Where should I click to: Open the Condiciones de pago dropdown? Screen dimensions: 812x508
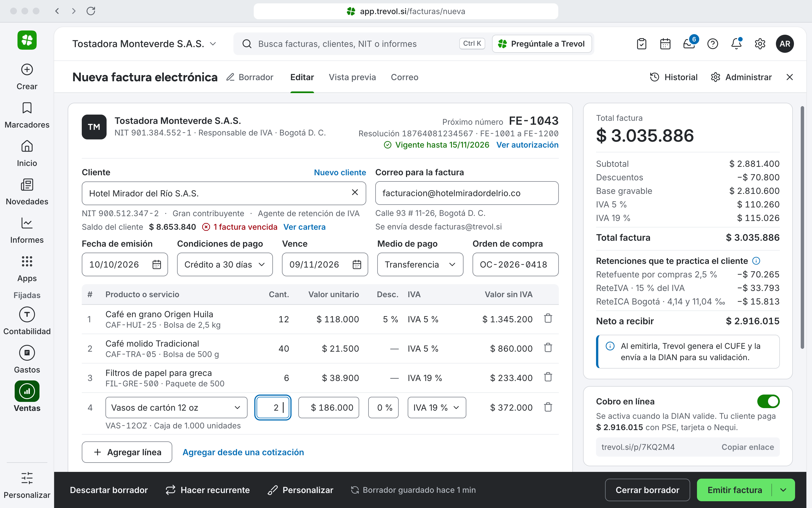225,264
